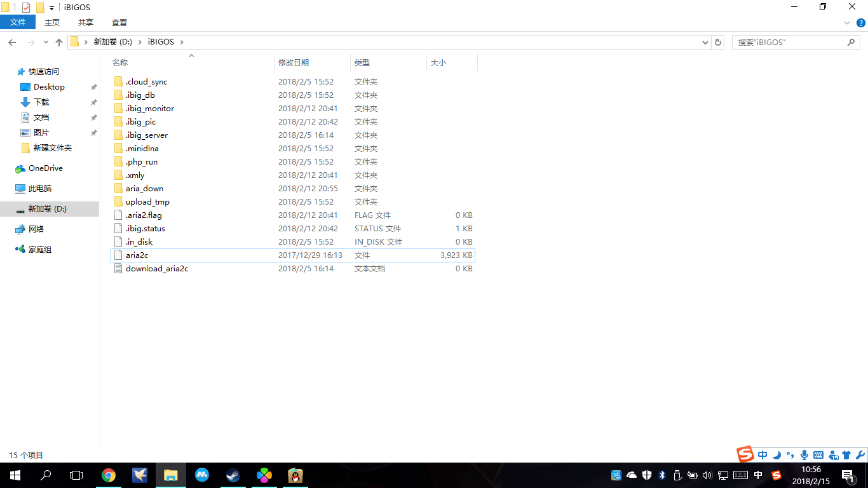Select 此电脑 in the navigation pane
Viewport: 868px width, 488px height.
pos(40,189)
